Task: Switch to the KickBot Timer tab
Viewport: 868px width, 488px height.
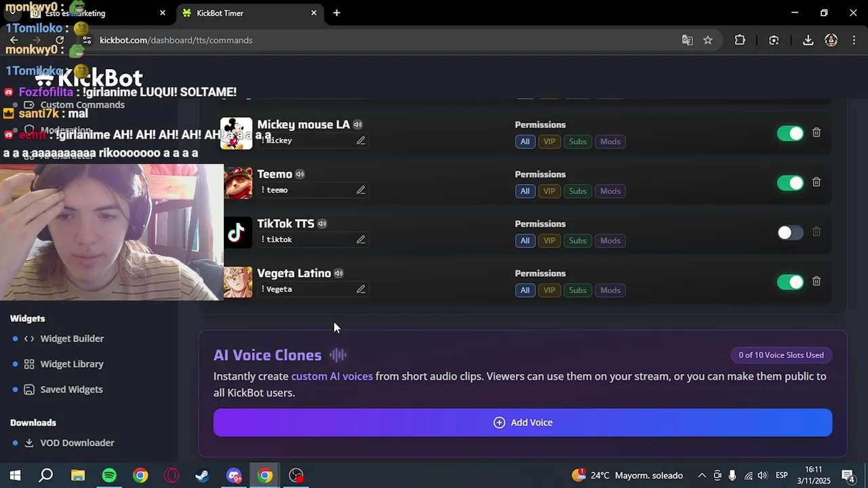Action: [x=248, y=13]
